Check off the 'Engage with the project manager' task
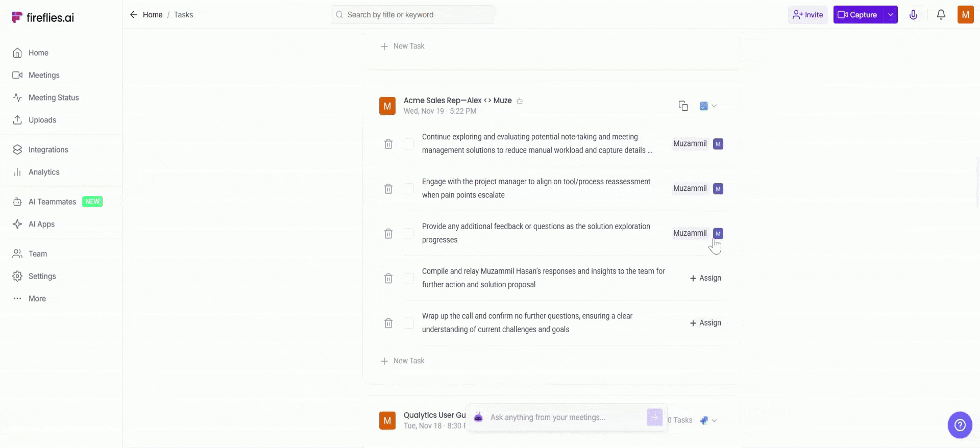This screenshot has width=980, height=448. [x=409, y=189]
